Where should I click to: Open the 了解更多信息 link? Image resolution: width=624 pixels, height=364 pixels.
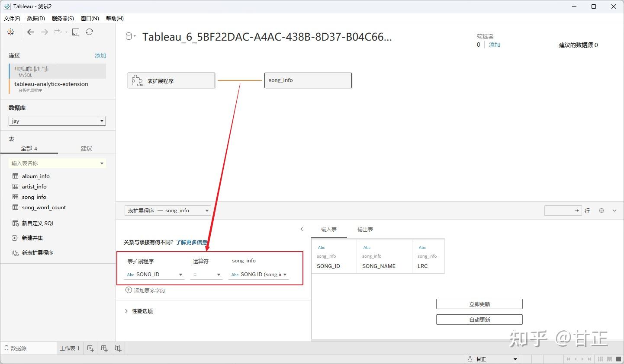(192, 242)
